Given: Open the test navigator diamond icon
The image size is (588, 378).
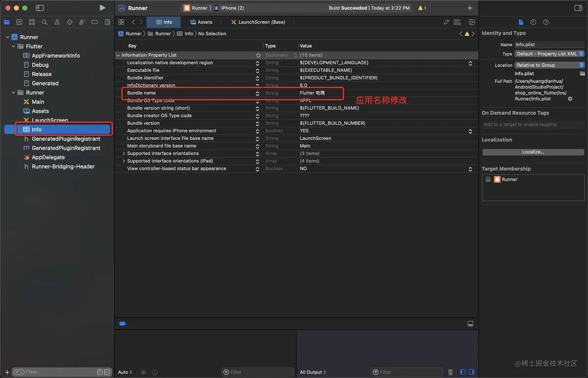Looking at the screenshot, I should pos(70,22).
